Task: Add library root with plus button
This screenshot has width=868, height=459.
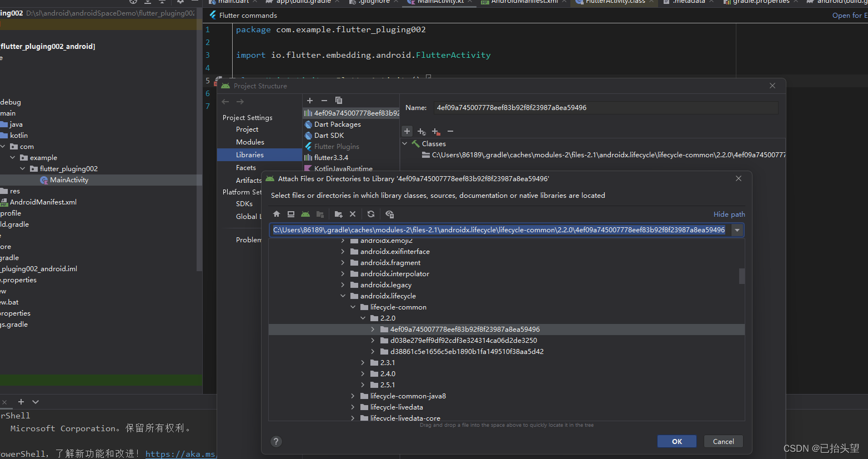Action: tap(407, 131)
